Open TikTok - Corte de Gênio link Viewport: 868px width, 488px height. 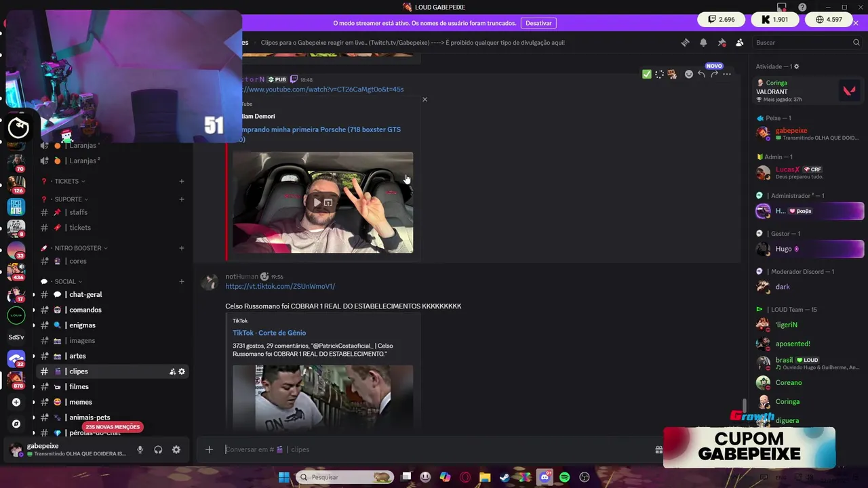point(269,333)
